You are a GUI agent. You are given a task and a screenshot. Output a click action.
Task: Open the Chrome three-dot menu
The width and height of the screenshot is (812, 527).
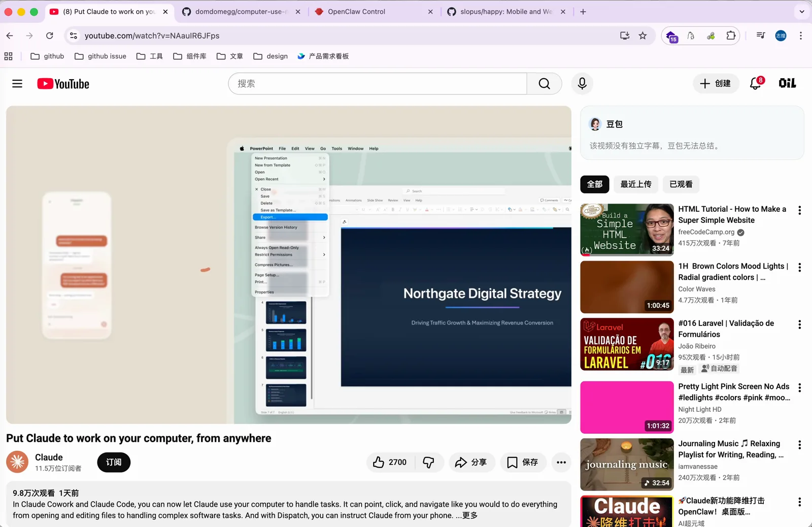(801, 36)
